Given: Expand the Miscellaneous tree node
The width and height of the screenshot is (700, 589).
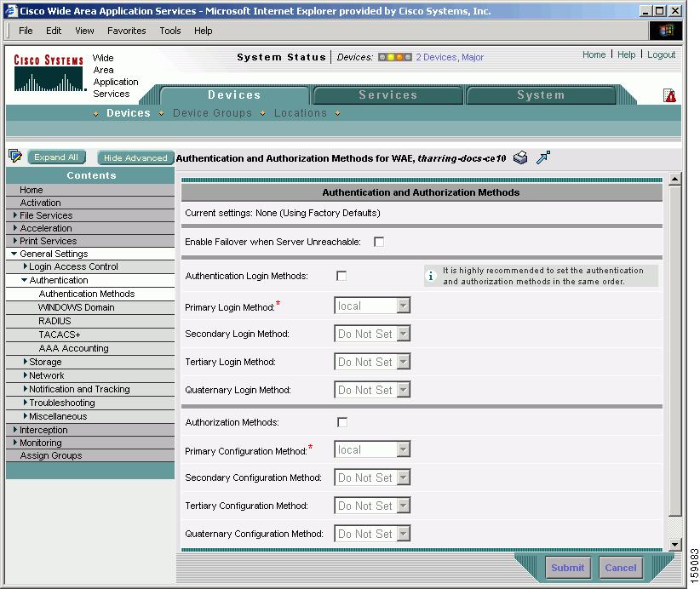Looking at the screenshot, I should pos(26,416).
